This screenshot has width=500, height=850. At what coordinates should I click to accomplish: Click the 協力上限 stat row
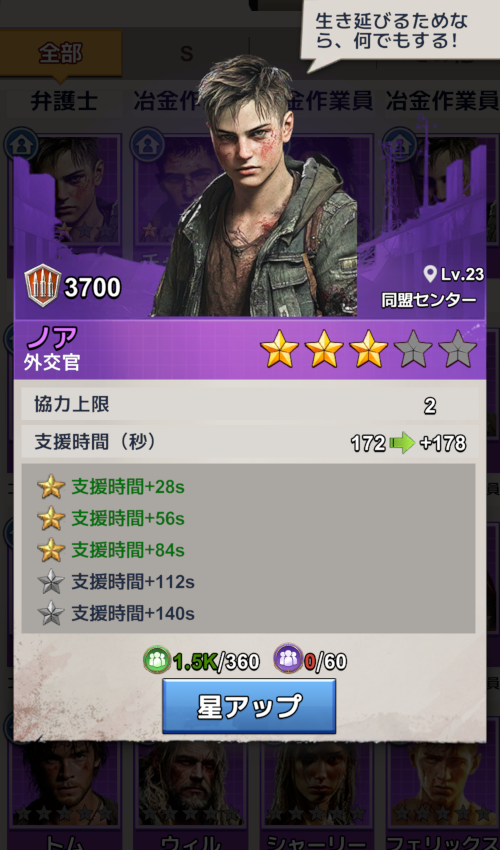[250, 404]
